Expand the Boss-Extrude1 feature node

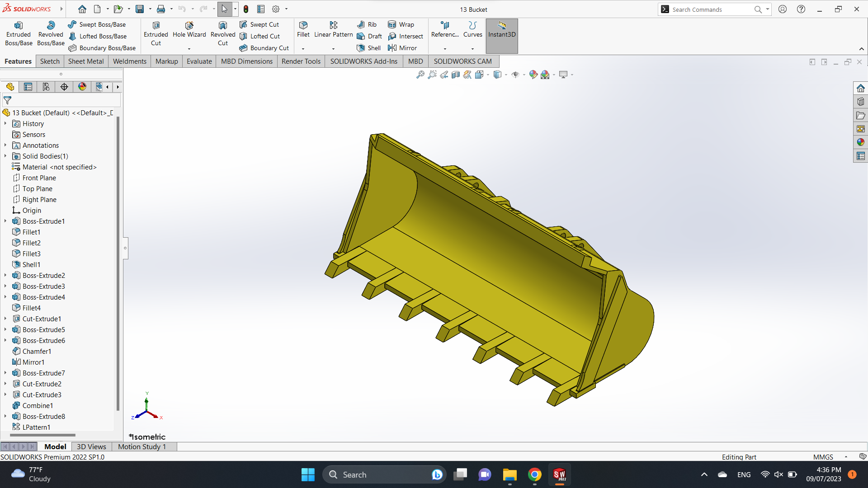(x=5, y=221)
